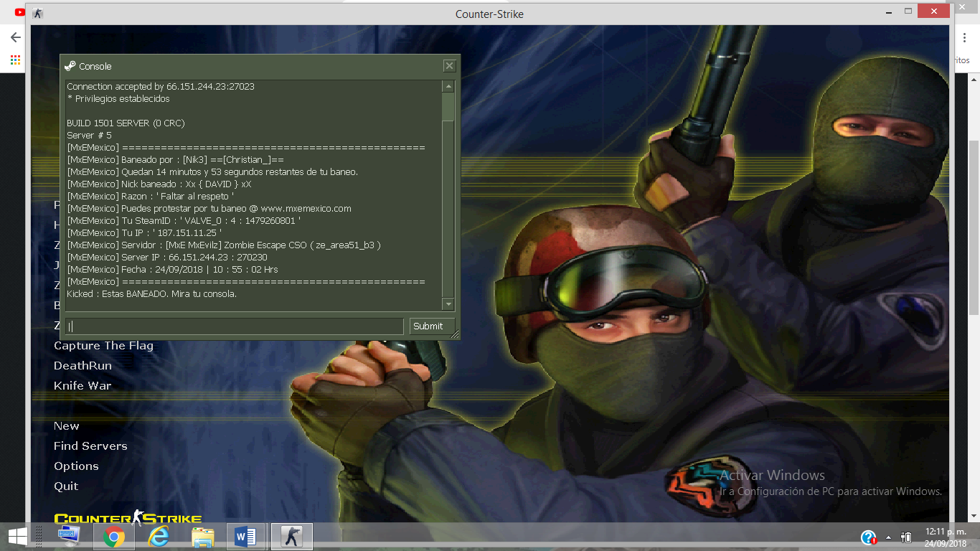Click the 'Nick baneado : Xx { DAVID } xX' line
Screen dimensions: 980x551
[159, 184]
